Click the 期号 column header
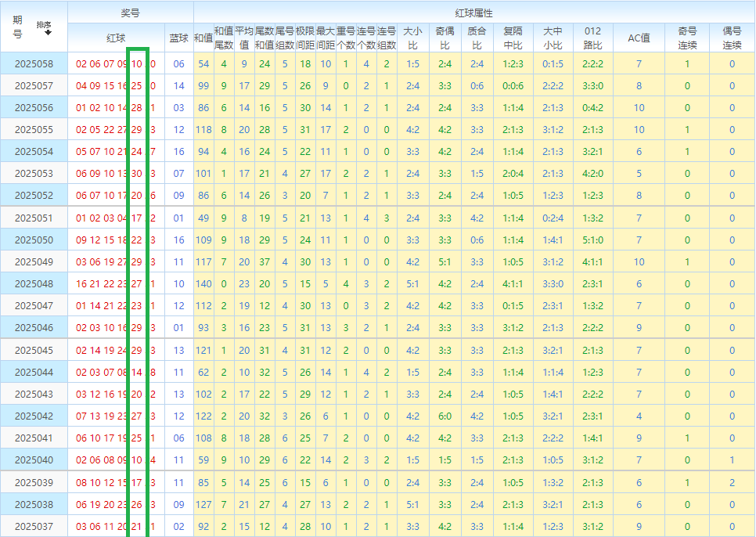 point(18,27)
